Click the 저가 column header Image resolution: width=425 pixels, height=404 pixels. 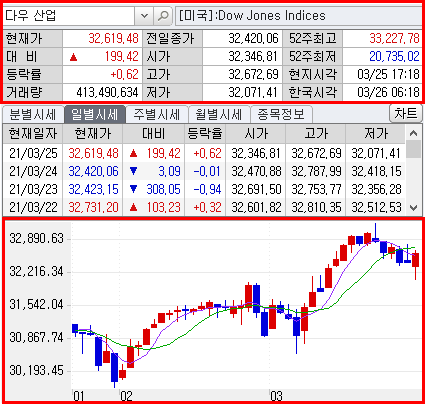[x=376, y=134]
